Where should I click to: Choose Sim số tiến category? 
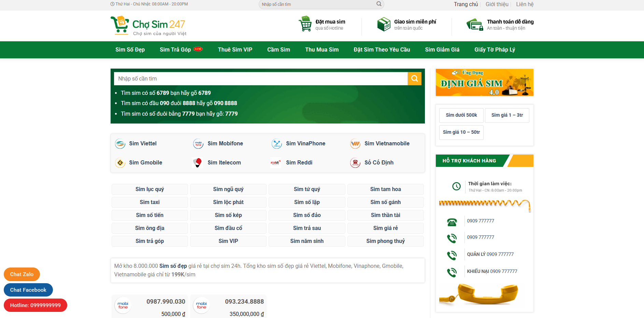(x=150, y=215)
